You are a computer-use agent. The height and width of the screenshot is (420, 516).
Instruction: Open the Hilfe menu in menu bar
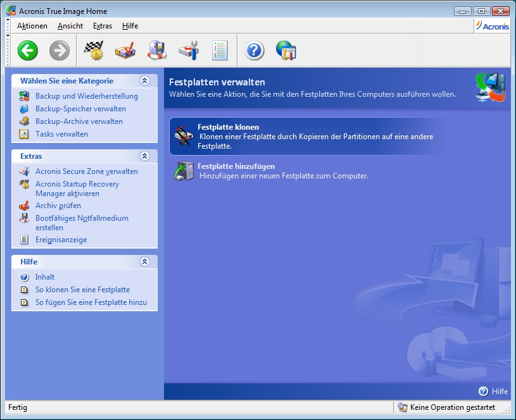point(130,26)
